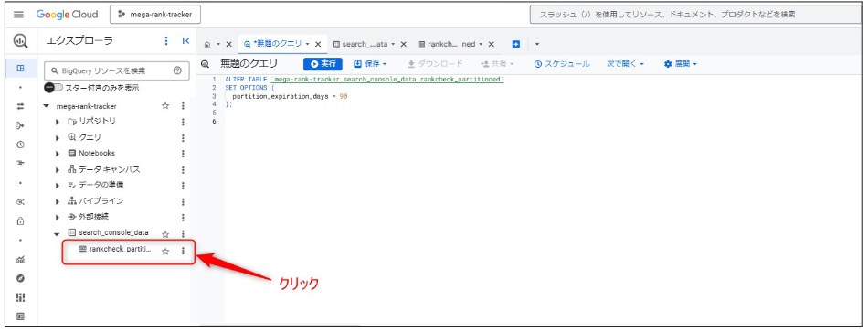
Task: Open the 保存 dropdown
Action: (370, 64)
